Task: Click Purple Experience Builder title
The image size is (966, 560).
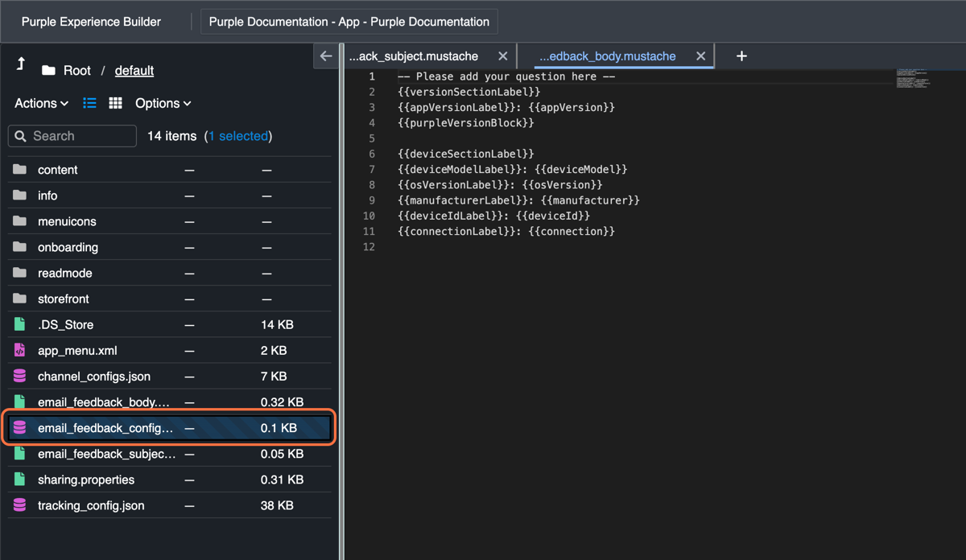Action: coord(91,22)
